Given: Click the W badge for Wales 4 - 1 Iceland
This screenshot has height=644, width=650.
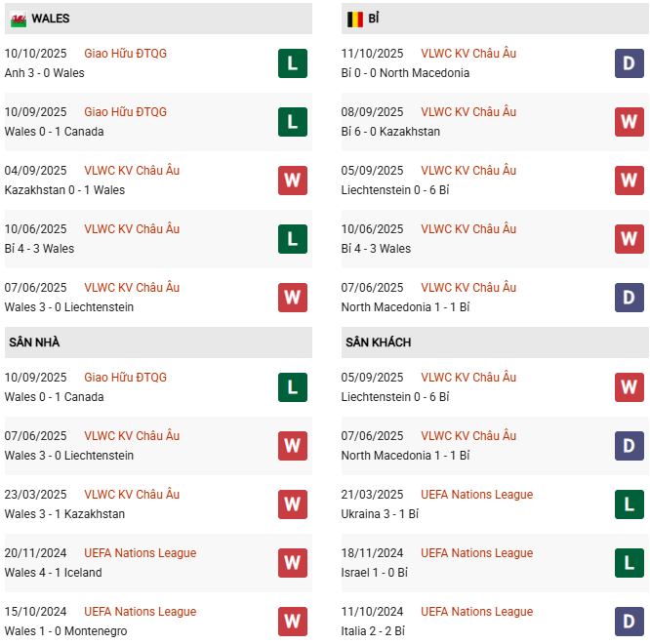Looking at the screenshot, I should coord(293,563).
